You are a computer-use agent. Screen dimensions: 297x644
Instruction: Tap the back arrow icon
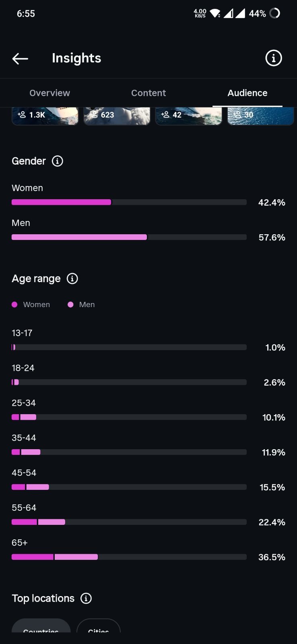20,59
